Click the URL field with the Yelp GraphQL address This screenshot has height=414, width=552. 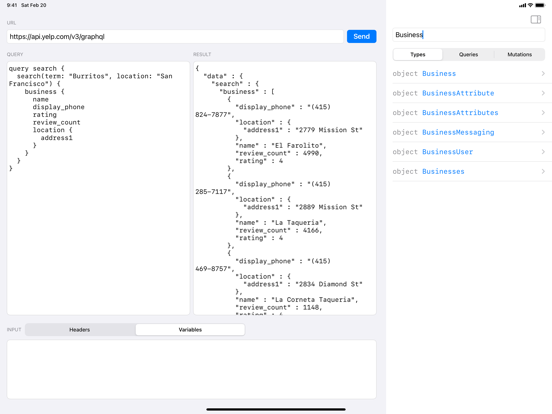tap(175, 36)
